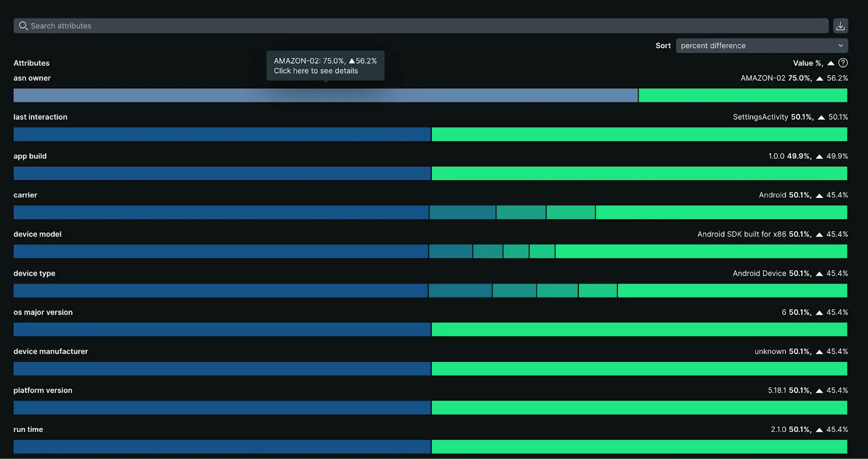Select the device manufacturer unknown blue bar
Viewport: 868px width, 459px height.
click(222, 369)
